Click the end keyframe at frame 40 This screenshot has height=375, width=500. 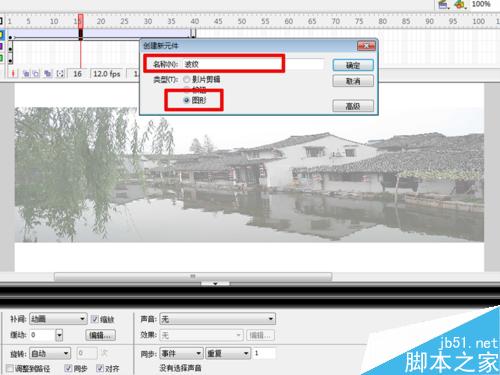[x=193, y=33]
